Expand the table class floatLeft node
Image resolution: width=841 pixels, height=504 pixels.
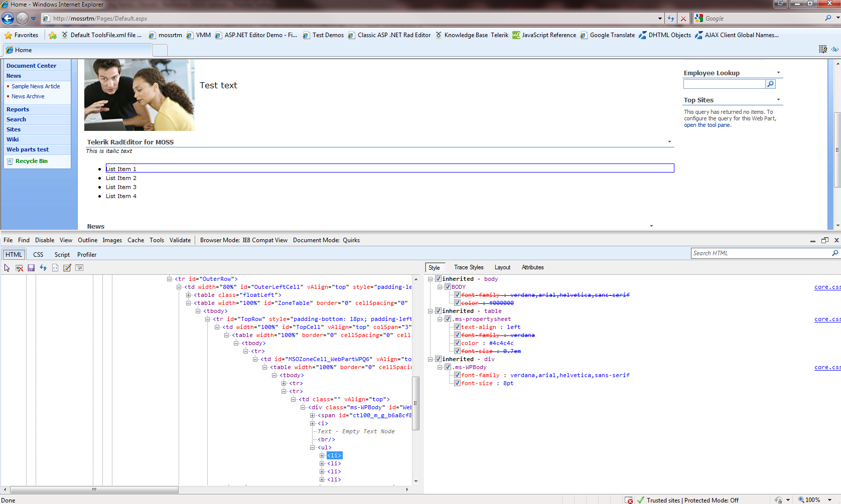[189, 295]
